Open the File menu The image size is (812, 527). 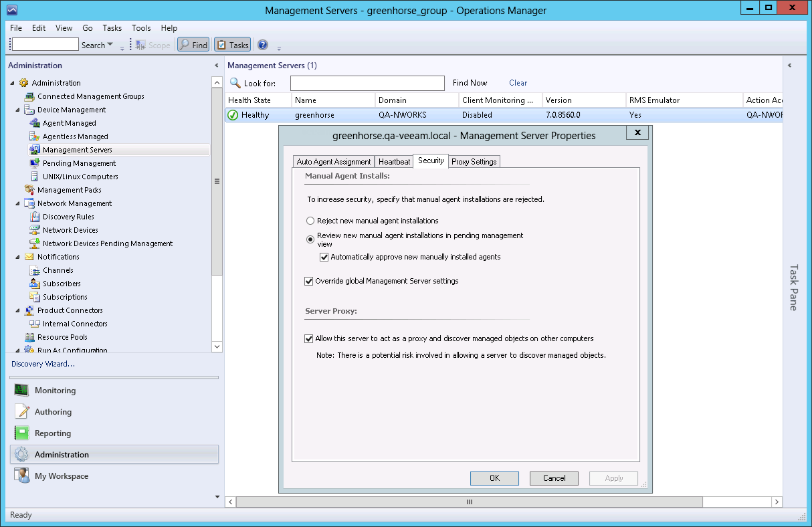[x=16, y=28]
